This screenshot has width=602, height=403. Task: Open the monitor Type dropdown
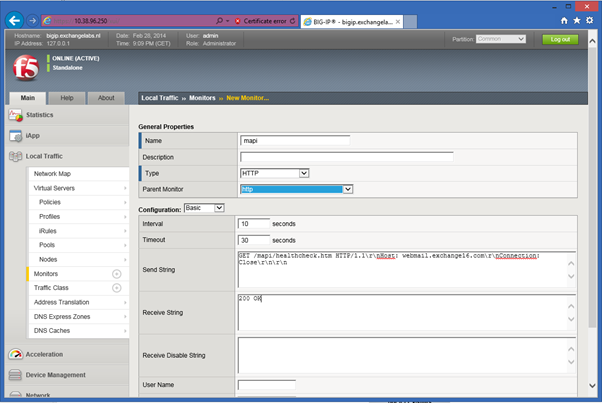(x=275, y=173)
